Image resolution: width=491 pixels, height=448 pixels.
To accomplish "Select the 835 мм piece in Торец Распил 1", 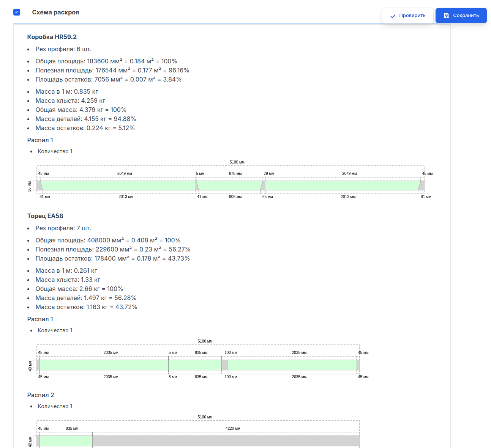I will coord(195,365).
